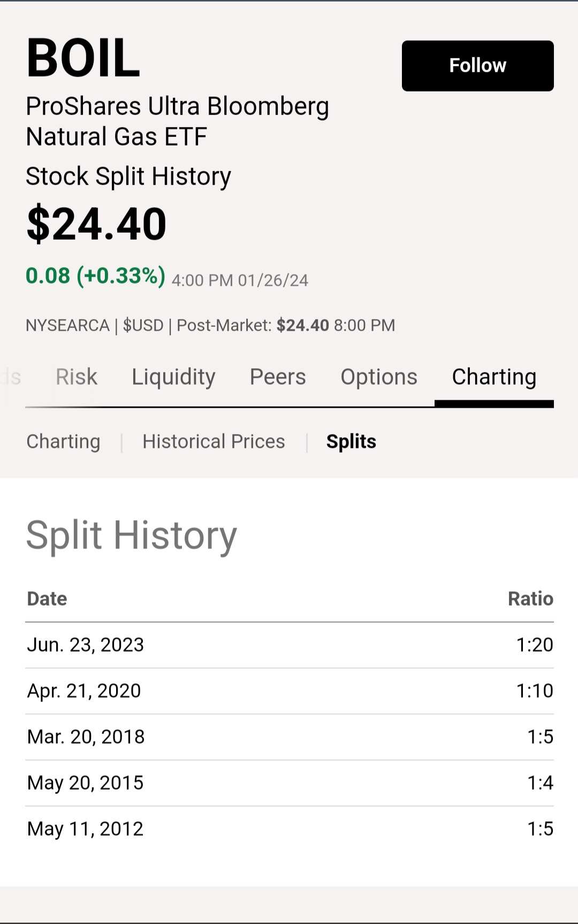
Task: Select the Peers tab
Action: pos(278,377)
